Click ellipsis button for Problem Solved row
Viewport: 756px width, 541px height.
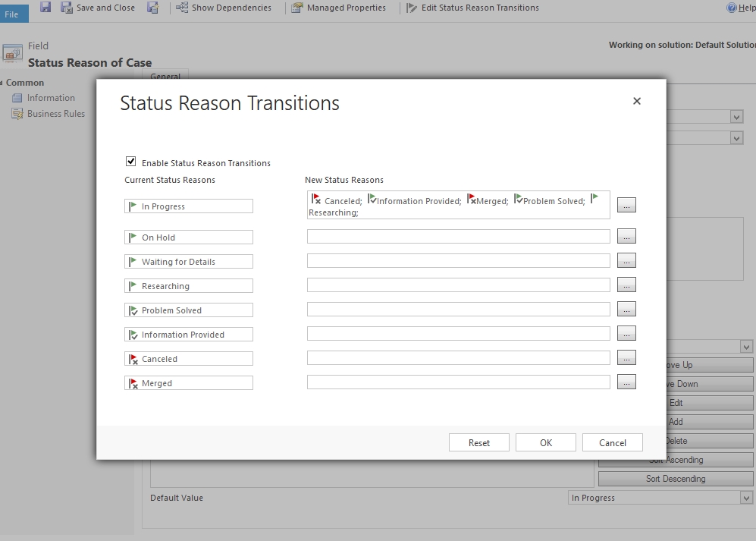coord(626,310)
